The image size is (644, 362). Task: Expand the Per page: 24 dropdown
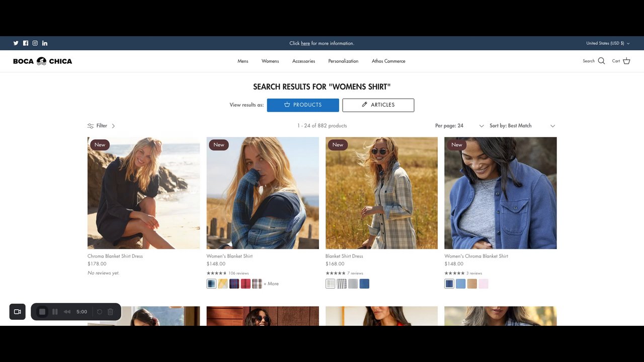coord(459,126)
